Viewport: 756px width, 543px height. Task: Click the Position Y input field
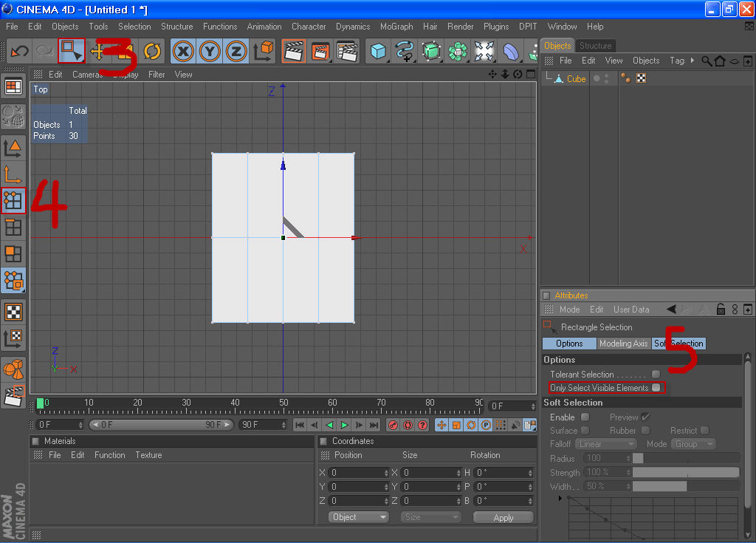click(x=357, y=487)
